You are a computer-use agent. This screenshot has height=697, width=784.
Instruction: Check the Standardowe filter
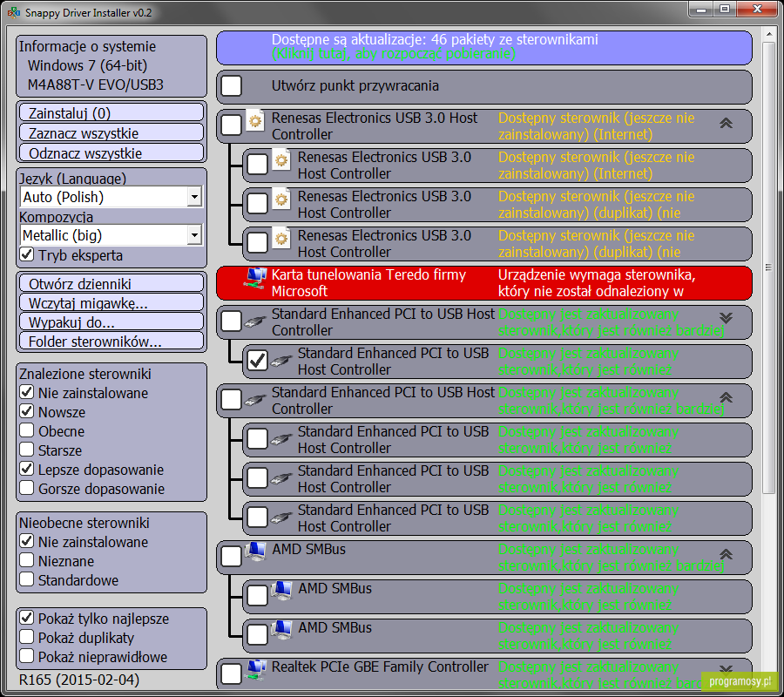27,579
